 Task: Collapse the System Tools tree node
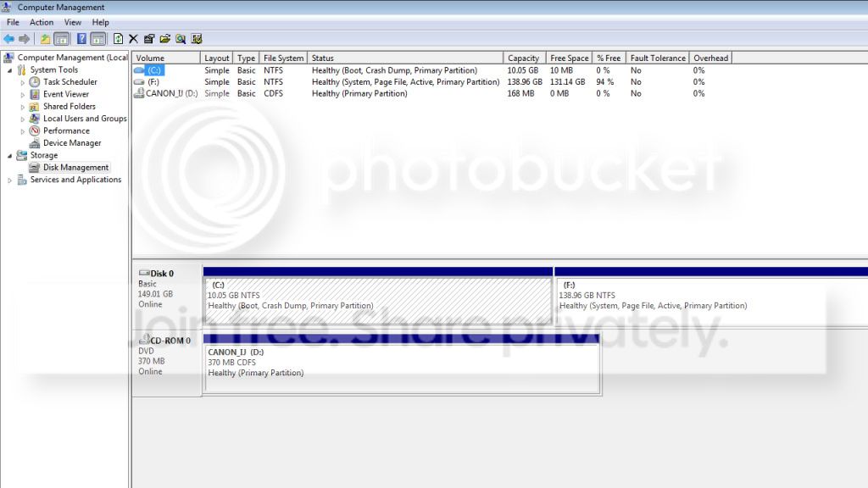pyautogui.click(x=9, y=70)
